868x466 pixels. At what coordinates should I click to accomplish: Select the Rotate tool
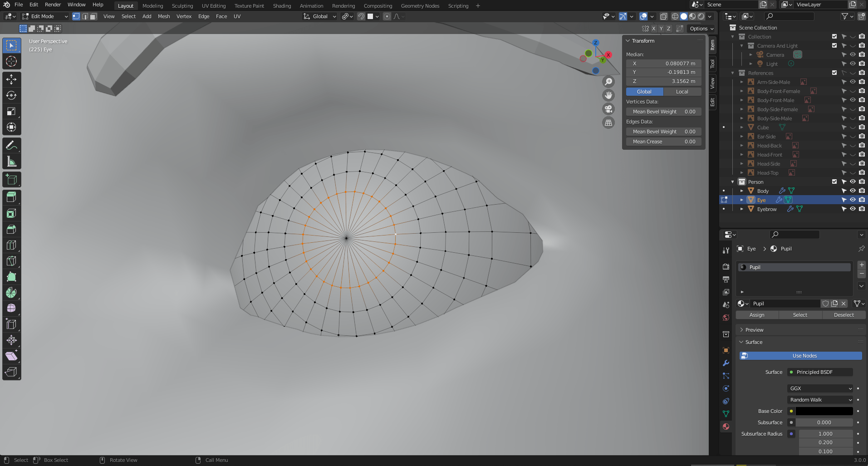(11, 95)
